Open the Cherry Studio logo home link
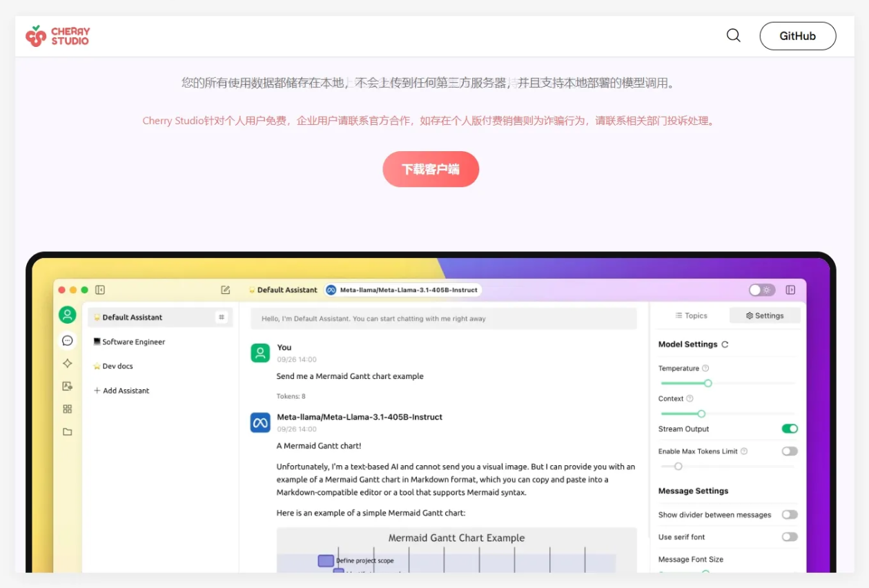Image resolution: width=869 pixels, height=588 pixels. [x=58, y=36]
